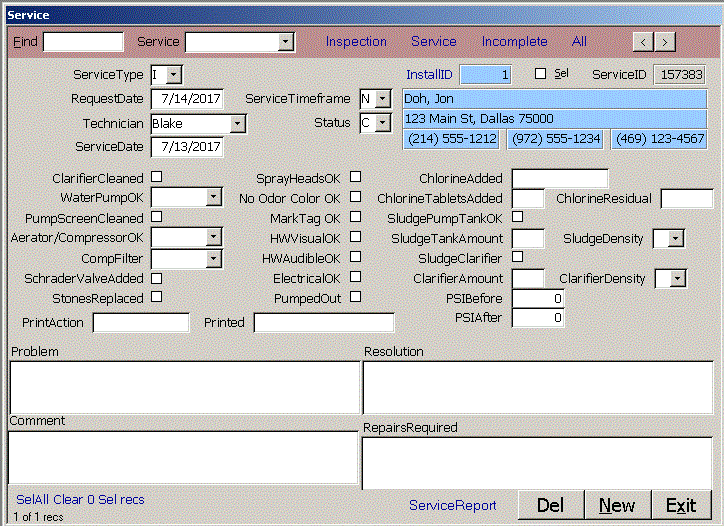Click into the Problem text box
The image size is (724, 526).
pos(184,386)
